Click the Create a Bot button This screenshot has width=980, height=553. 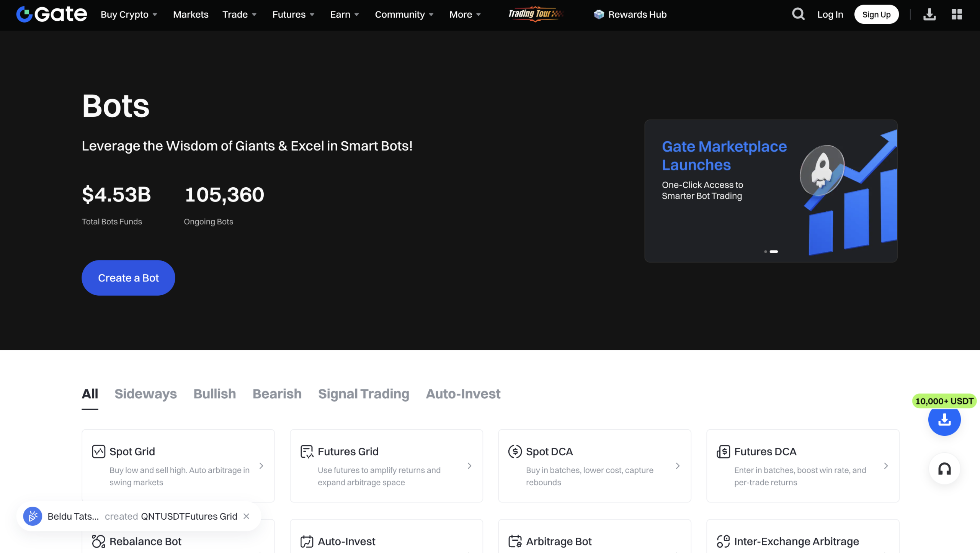tap(128, 278)
